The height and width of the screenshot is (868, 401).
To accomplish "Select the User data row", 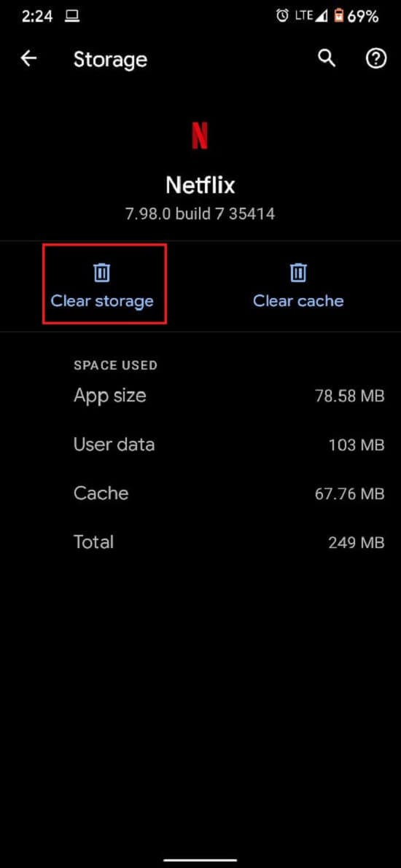I will click(229, 445).
